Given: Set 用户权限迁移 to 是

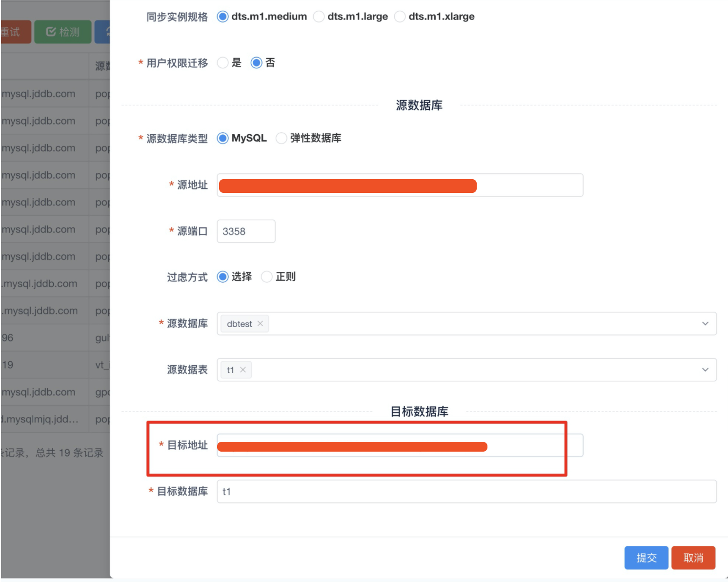Looking at the screenshot, I should click(x=223, y=63).
